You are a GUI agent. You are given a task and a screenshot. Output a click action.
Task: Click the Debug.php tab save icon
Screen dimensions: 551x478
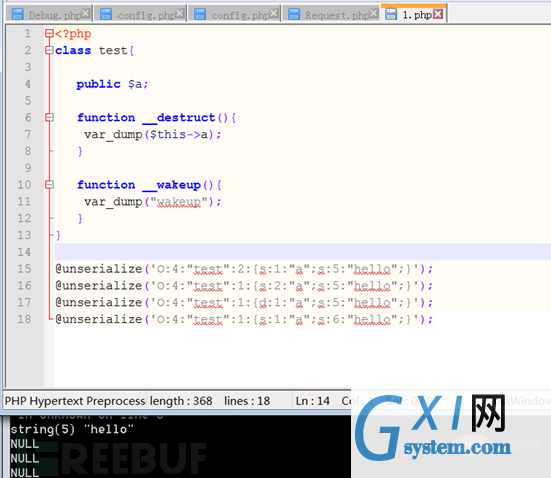18,14
